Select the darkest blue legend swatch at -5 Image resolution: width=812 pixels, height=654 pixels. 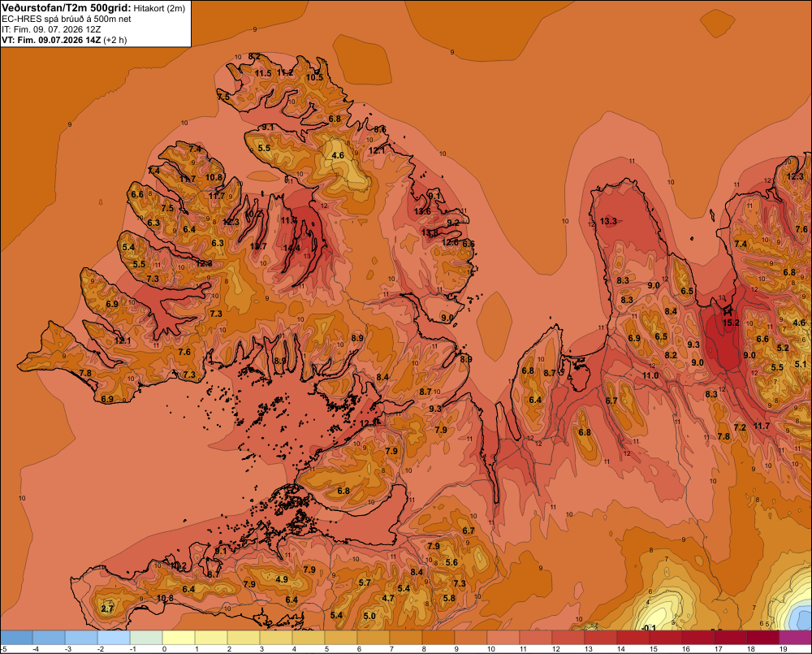pos(16,637)
